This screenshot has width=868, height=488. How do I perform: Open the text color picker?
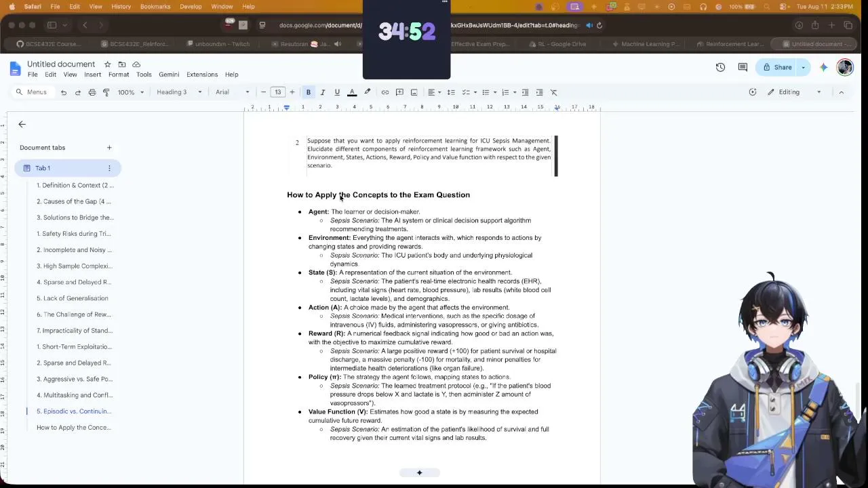(352, 92)
